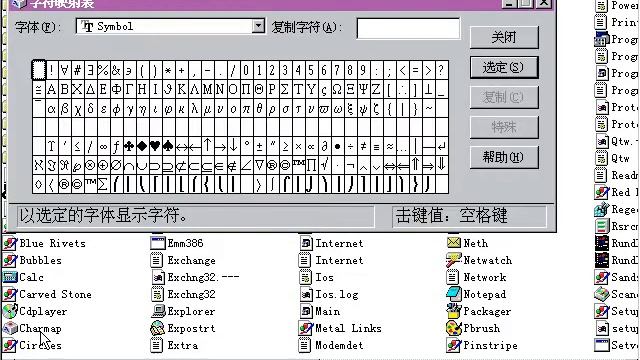The image size is (640, 360).
Task: Select the Circles bitmap icon
Action: pos(10,345)
